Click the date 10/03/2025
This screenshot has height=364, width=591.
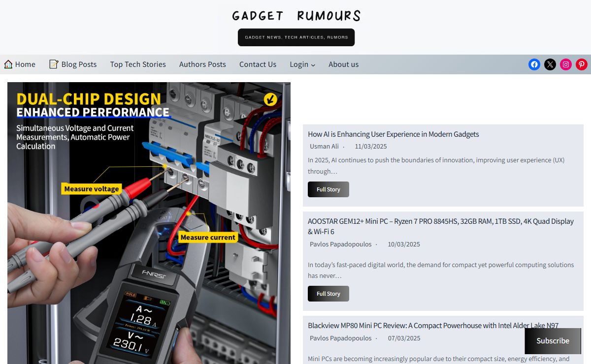tap(404, 244)
